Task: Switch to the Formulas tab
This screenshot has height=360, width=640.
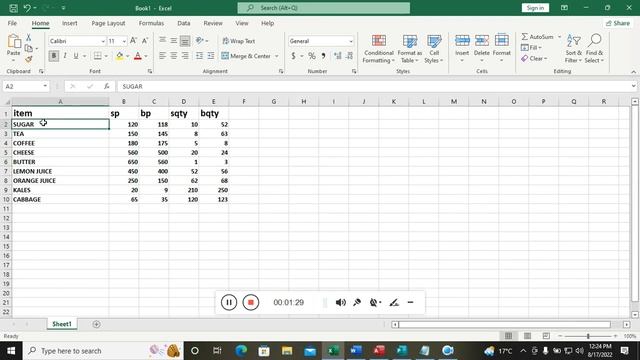Action: pos(151,23)
